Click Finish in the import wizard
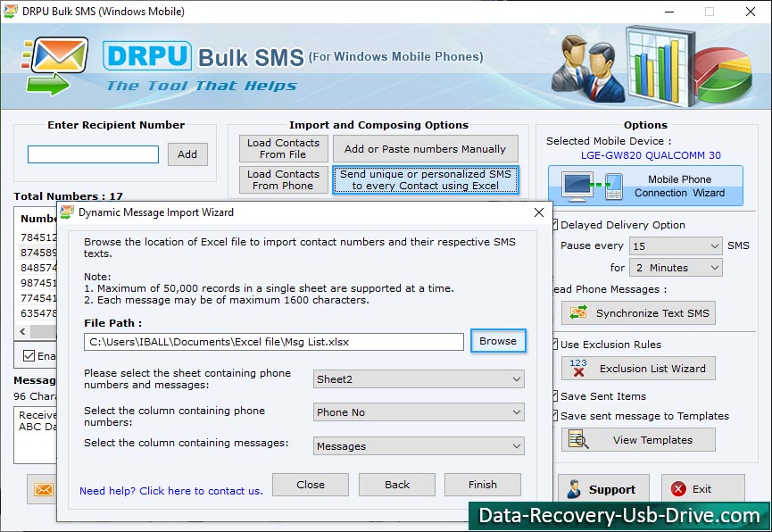The width and height of the screenshot is (772, 532). 482,485
